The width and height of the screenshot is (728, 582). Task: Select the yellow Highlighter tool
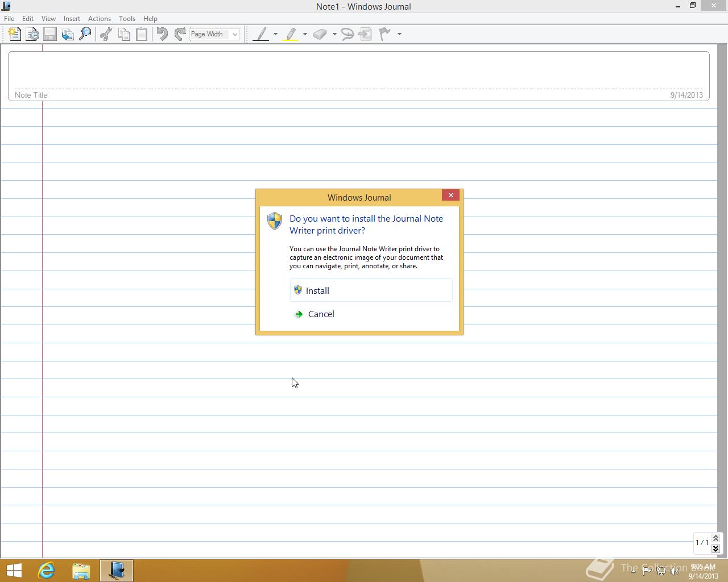tap(291, 34)
